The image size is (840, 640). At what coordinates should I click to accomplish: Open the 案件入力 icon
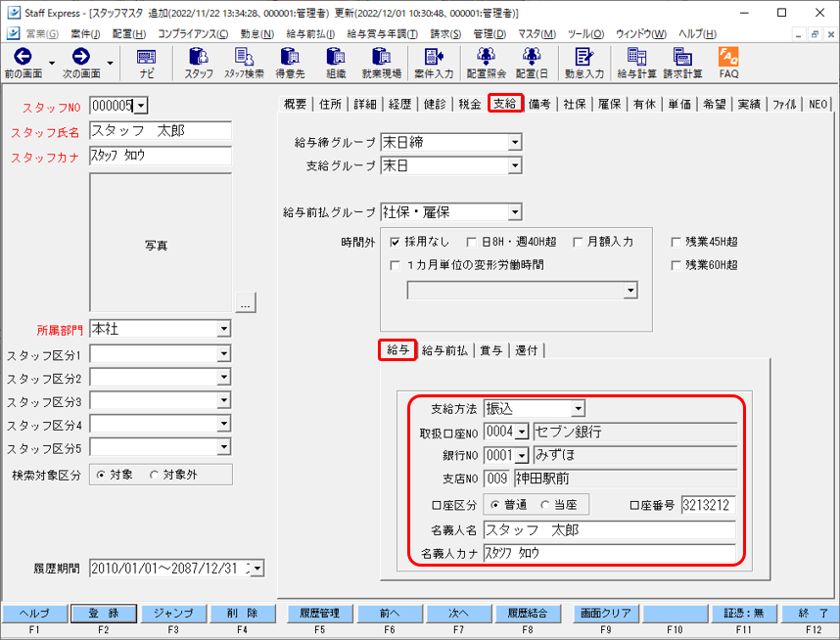click(434, 64)
